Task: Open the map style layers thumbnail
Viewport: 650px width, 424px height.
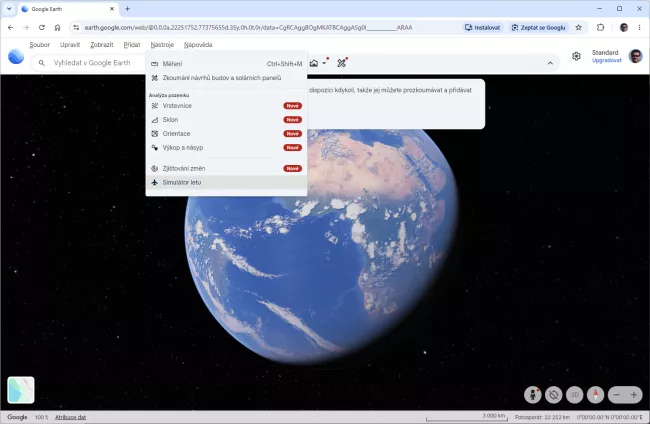Action: click(21, 390)
